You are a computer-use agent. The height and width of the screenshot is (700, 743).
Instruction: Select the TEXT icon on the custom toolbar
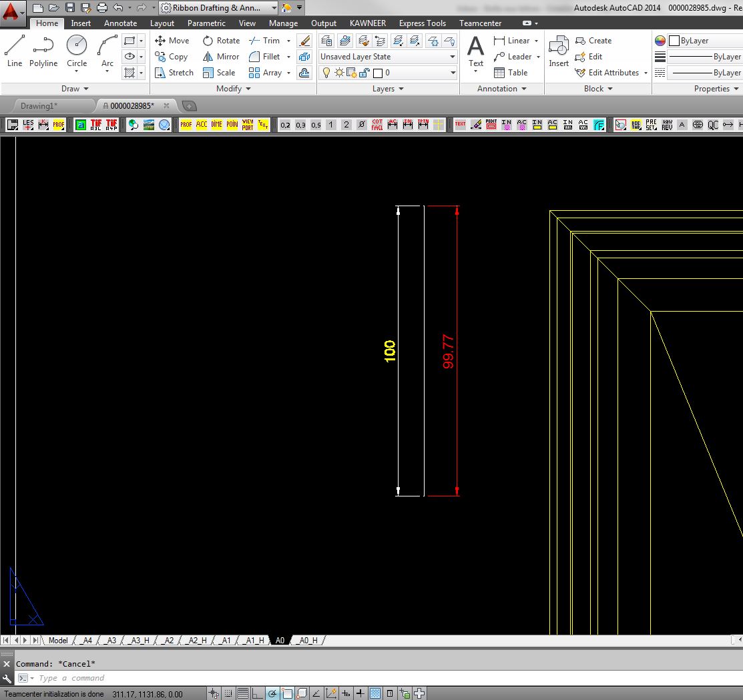pos(461,125)
